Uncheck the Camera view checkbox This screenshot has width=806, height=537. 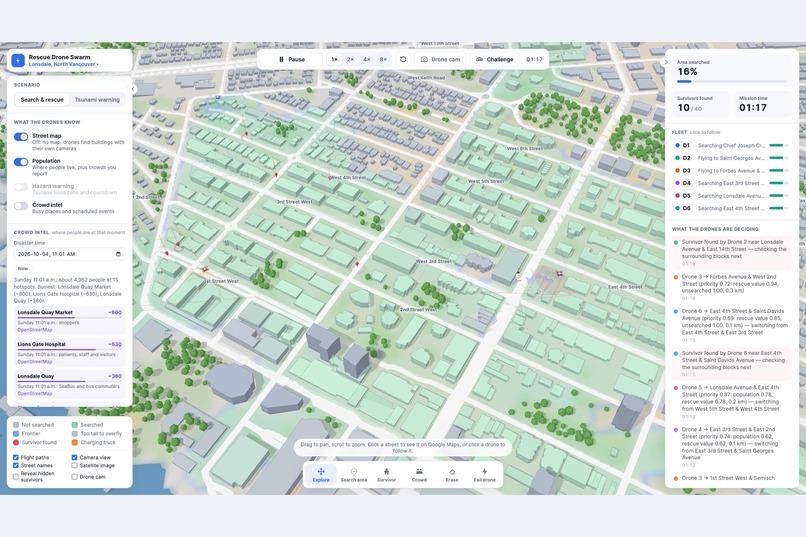click(75, 457)
